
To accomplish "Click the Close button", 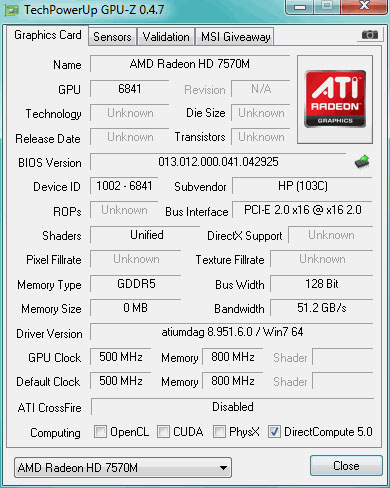I will tap(346, 466).
